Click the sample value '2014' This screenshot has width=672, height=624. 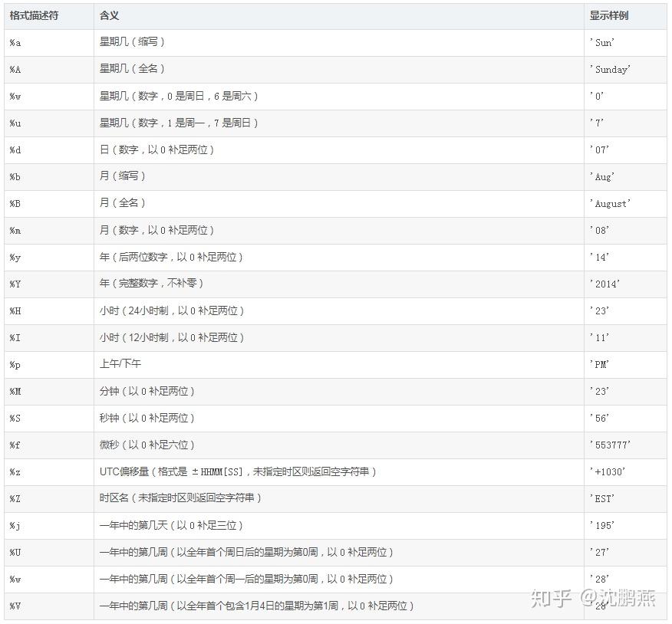[x=604, y=284]
